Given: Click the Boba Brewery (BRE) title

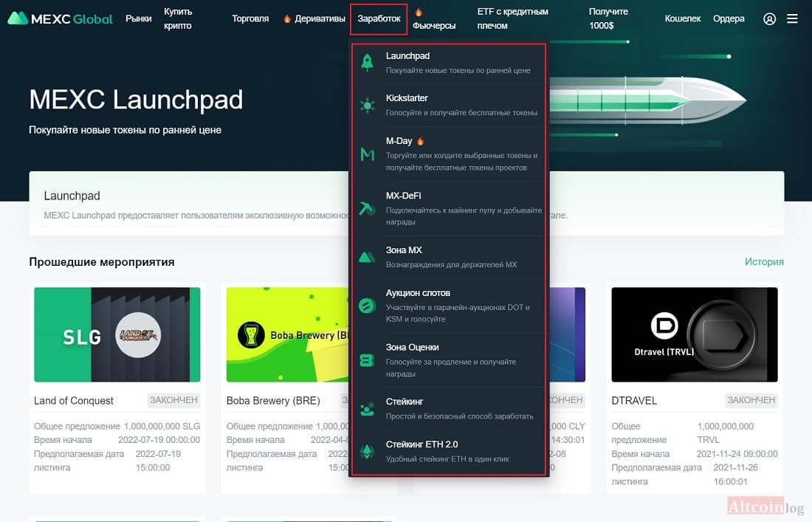Looking at the screenshot, I should point(273,401).
